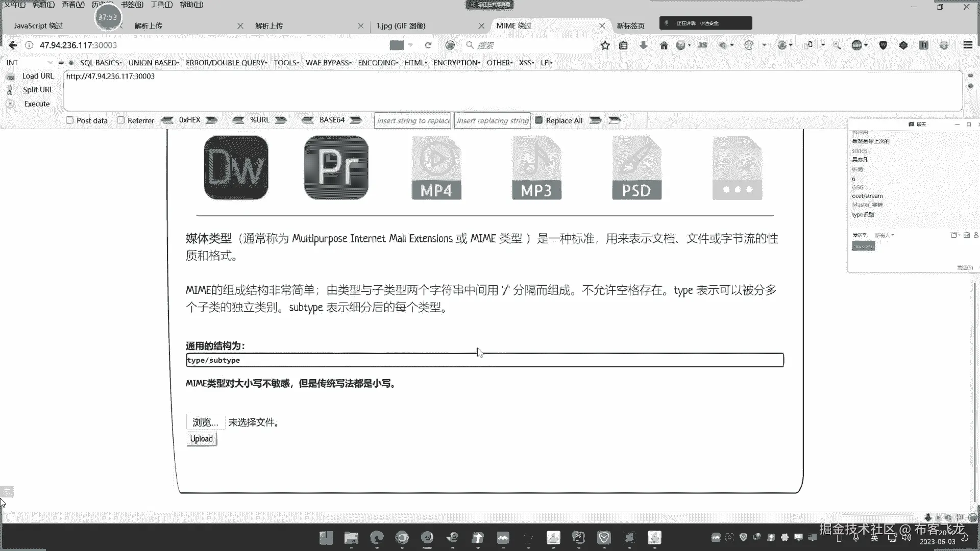The image size is (980, 551).
Task: Open the downloads arrow icon
Action: point(643,45)
